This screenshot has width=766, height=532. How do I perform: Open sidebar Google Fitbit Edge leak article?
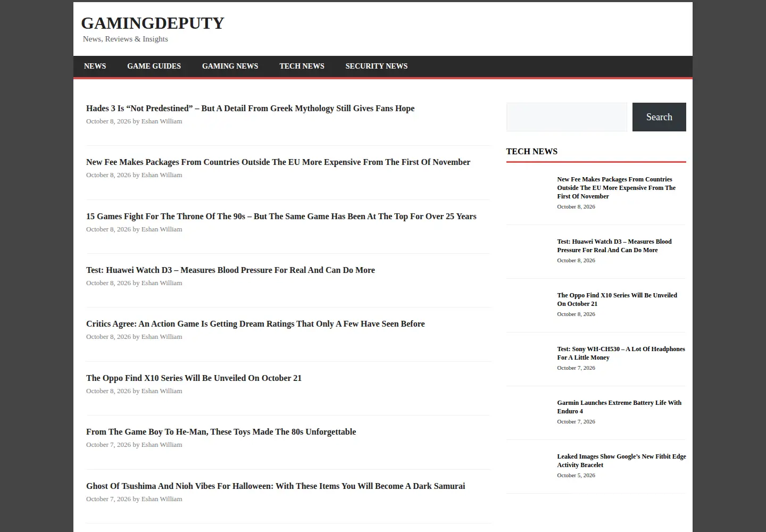(621, 461)
